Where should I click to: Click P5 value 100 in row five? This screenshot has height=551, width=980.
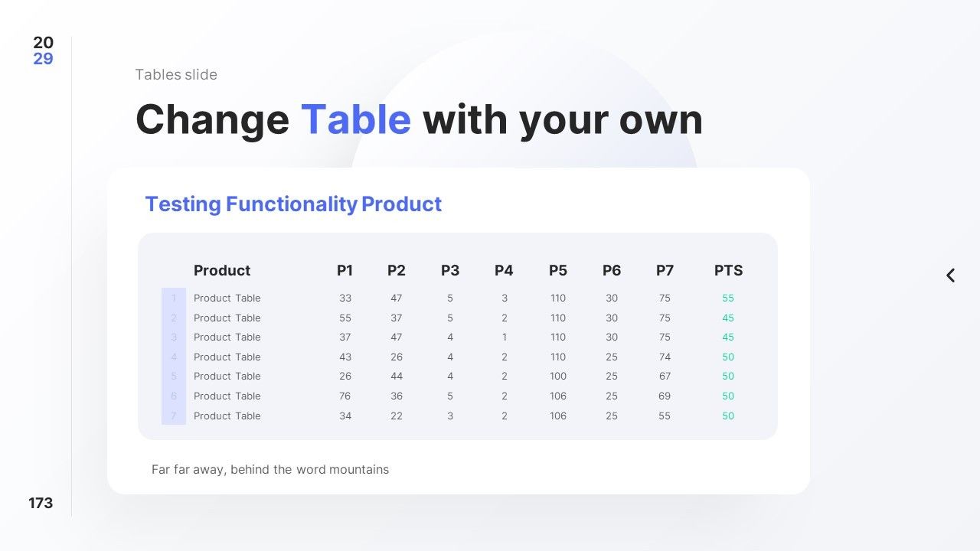coord(558,377)
